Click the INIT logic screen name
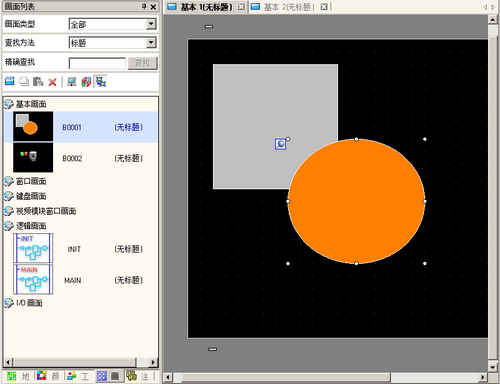 (74, 249)
